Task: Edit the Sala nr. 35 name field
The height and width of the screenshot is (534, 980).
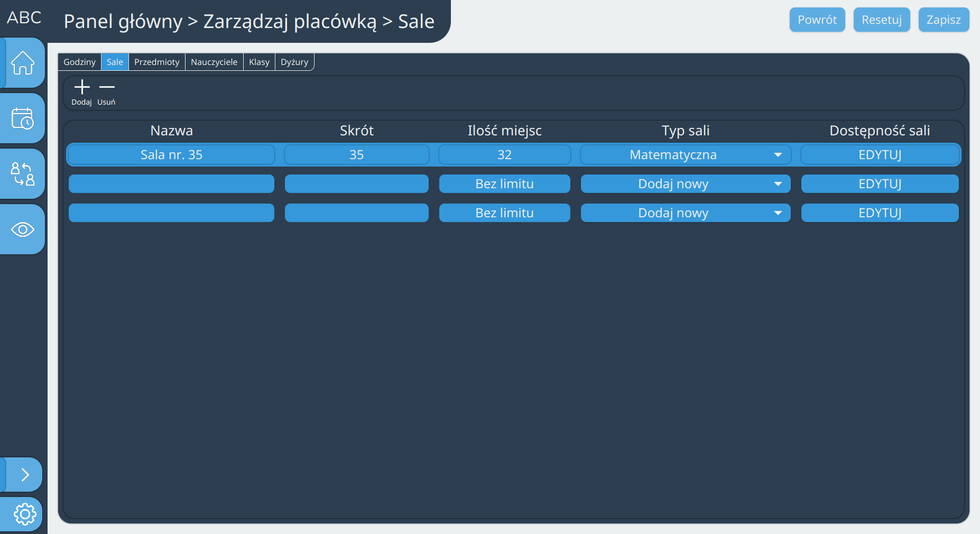Action: 171,155
